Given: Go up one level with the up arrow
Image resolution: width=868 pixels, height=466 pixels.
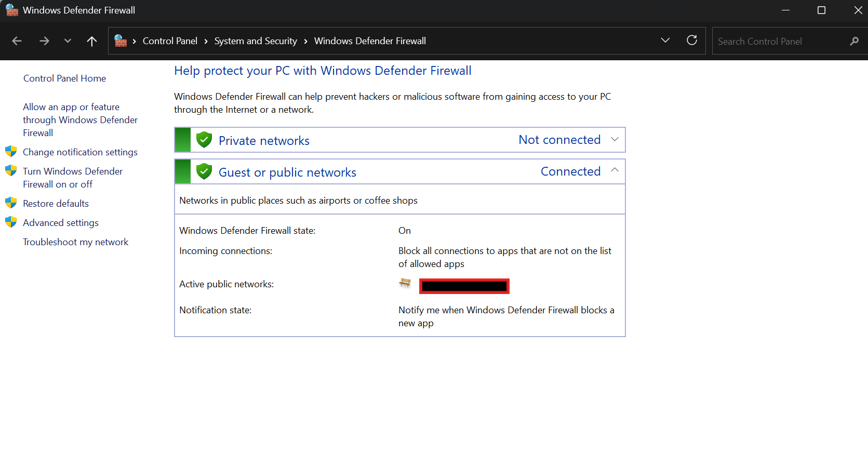Looking at the screenshot, I should (92, 41).
